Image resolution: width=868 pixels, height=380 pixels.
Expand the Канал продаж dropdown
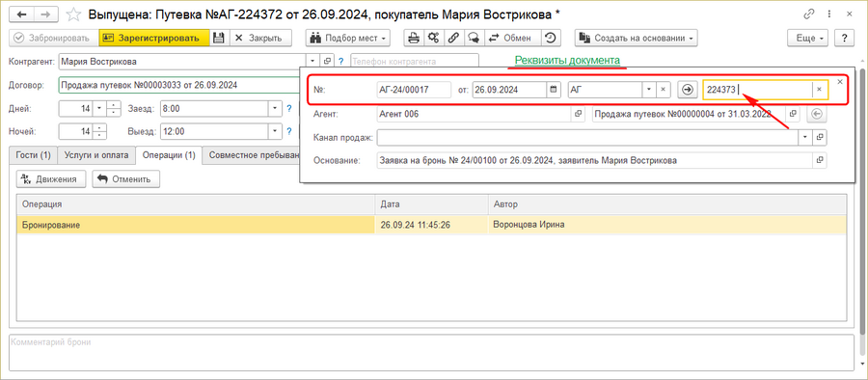805,137
